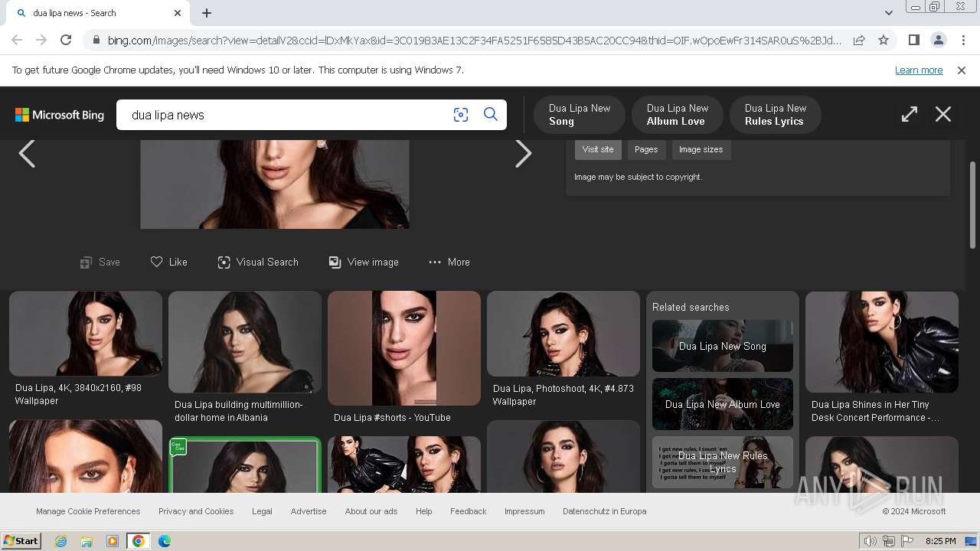Open Privacy and Cookies footer link
Screen dimensions: 980x551
[x=196, y=511]
